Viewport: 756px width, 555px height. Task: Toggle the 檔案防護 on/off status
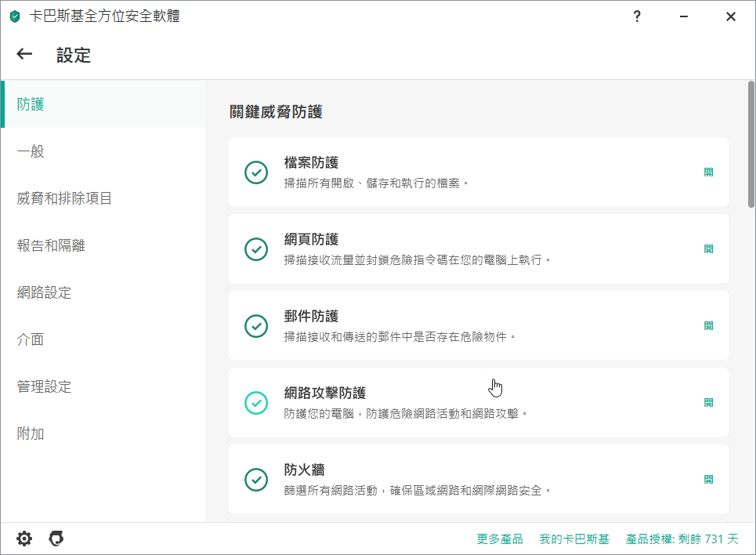[708, 172]
